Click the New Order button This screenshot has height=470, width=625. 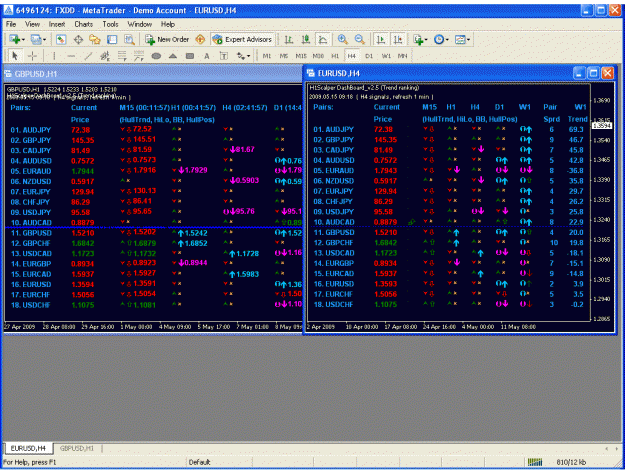click(167, 39)
